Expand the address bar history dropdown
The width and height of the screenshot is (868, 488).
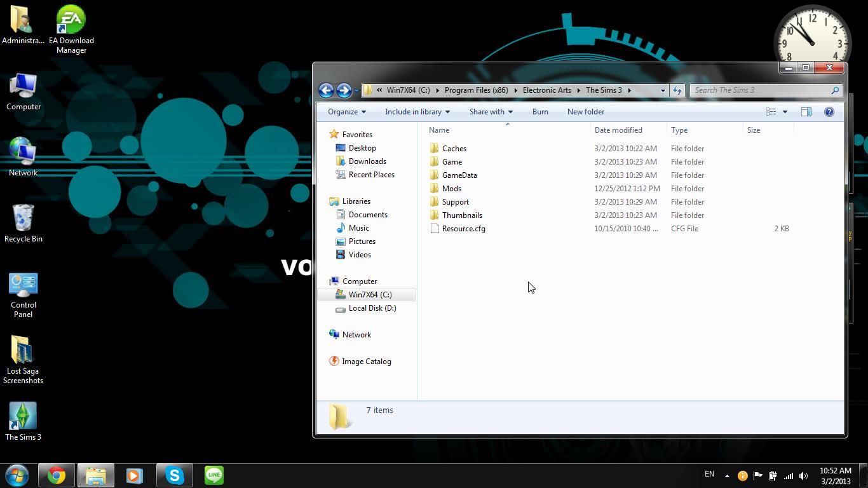pyautogui.click(x=663, y=90)
